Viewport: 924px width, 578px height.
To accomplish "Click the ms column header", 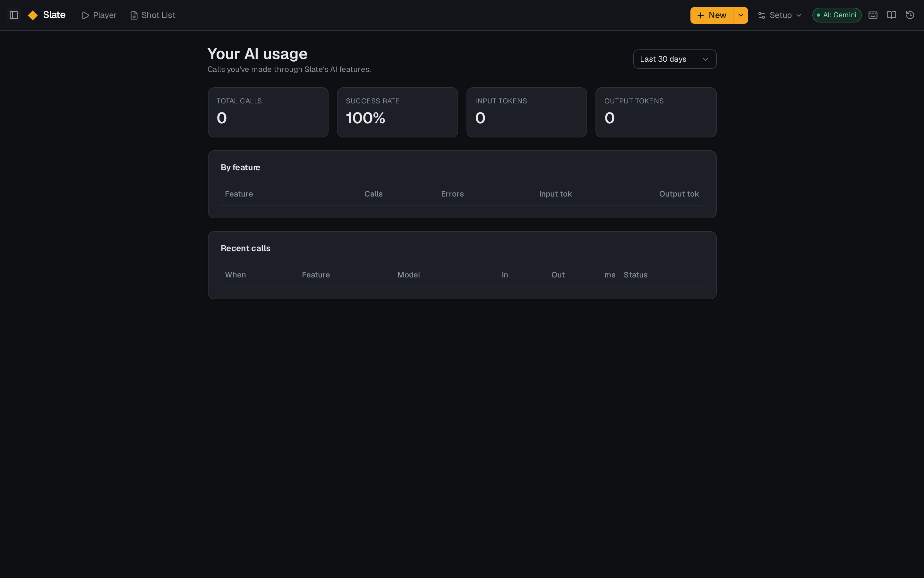I will pyautogui.click(x=610, y=275).
